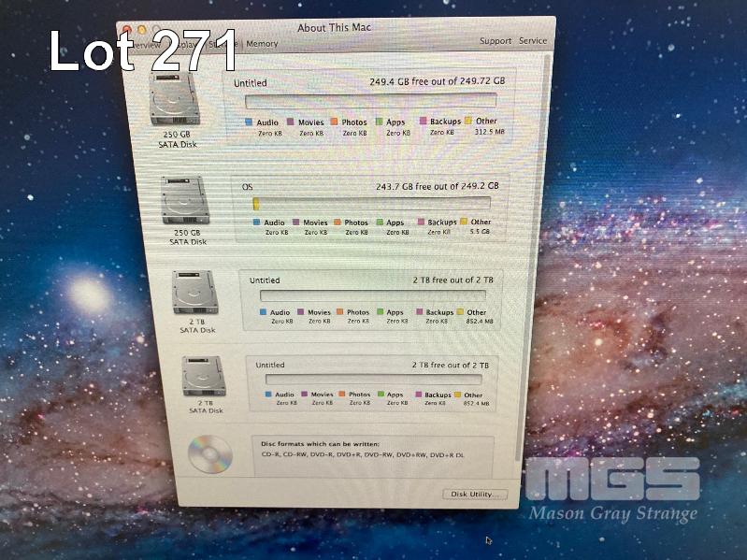This screenshot has width=747, height=560.
Task: Click the disk icon for the OS volume
Action: [185, 201]
